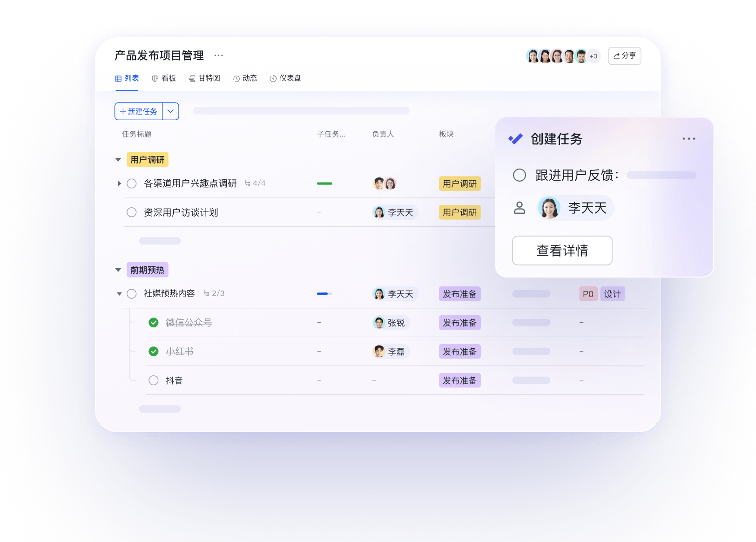
Task: Open the more options dots beside project title
Action: (218, 55)
